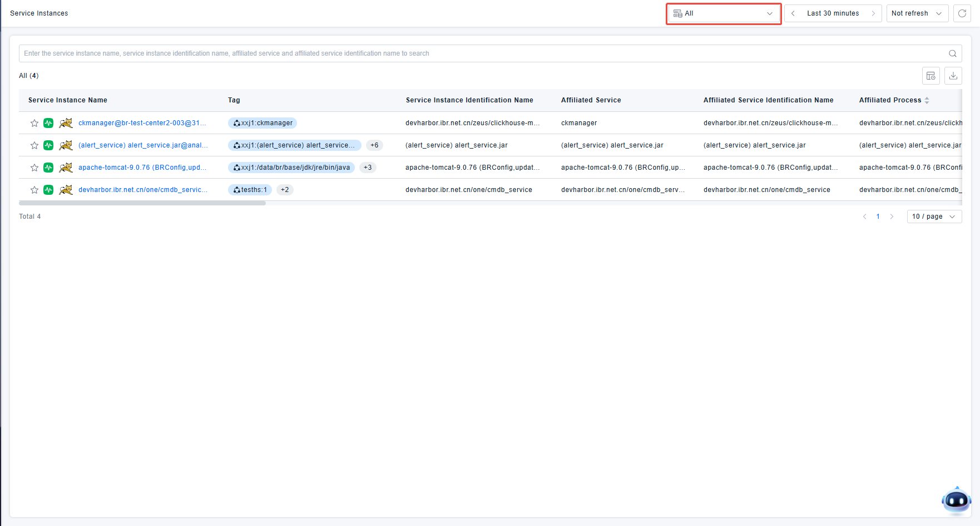This screenshot has height=526, width=980.
Task: Open the All scope dropdown
Action: coord(723,13)
